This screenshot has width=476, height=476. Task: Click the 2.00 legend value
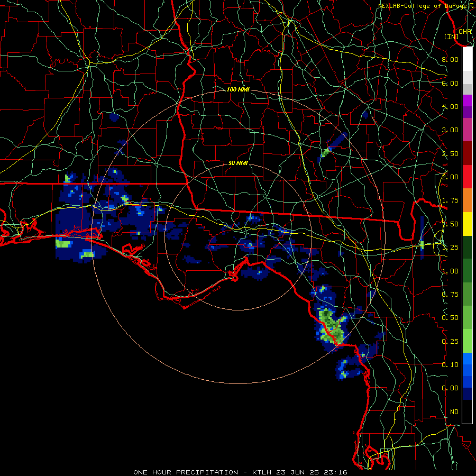450,177
